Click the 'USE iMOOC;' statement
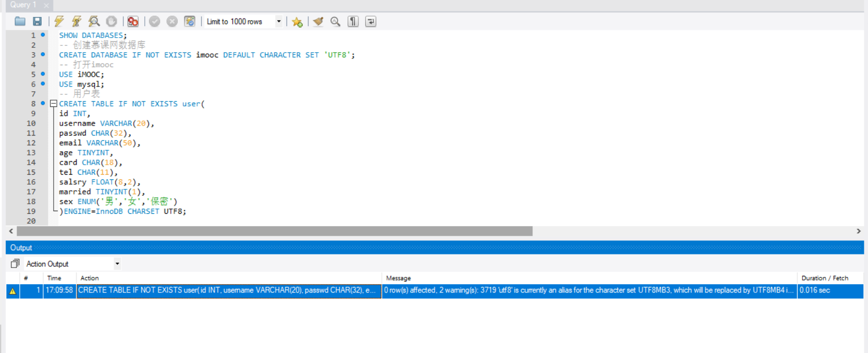Screen dimensions: 868x353 point(81,75)
